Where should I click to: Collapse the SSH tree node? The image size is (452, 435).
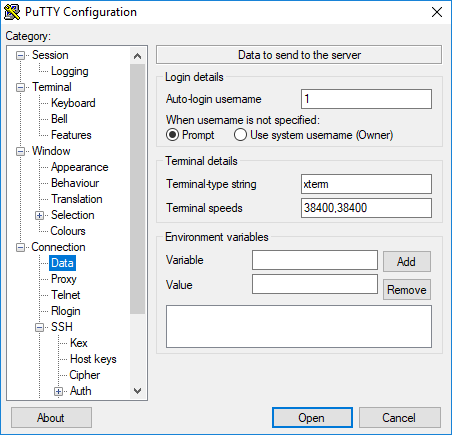click(39, 327)
